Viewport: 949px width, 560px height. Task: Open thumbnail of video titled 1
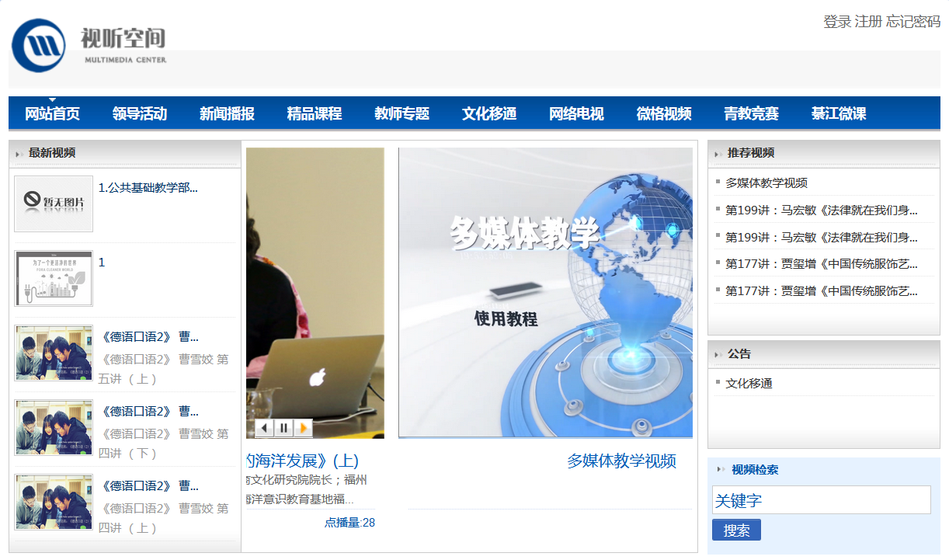(x=54, y=278)
